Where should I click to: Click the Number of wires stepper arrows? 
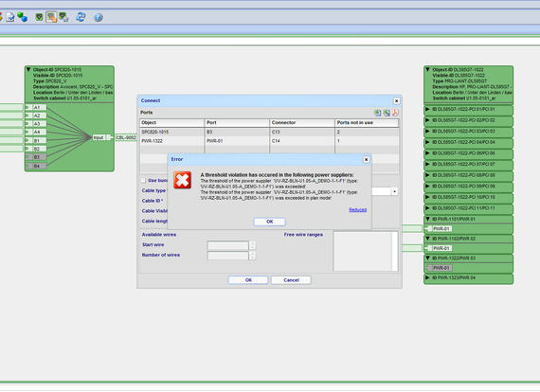tap(252, 256)
